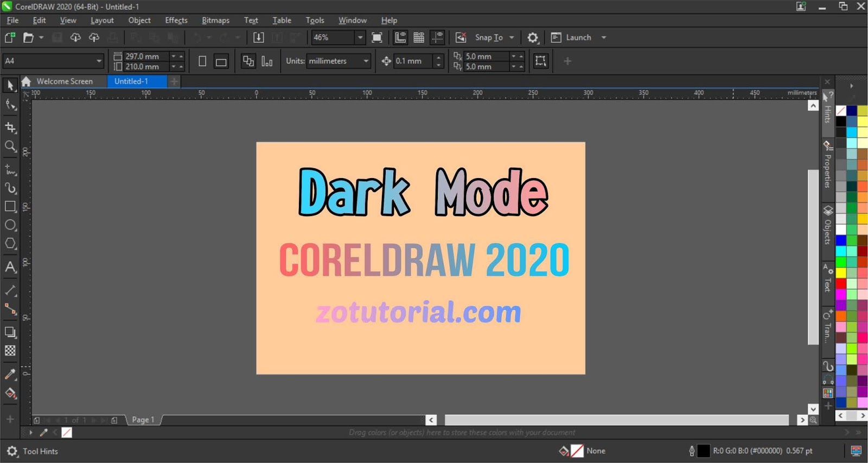Toggle Show Grid button
The width and height of the screenshot is (868, 463).
[419, 37]
